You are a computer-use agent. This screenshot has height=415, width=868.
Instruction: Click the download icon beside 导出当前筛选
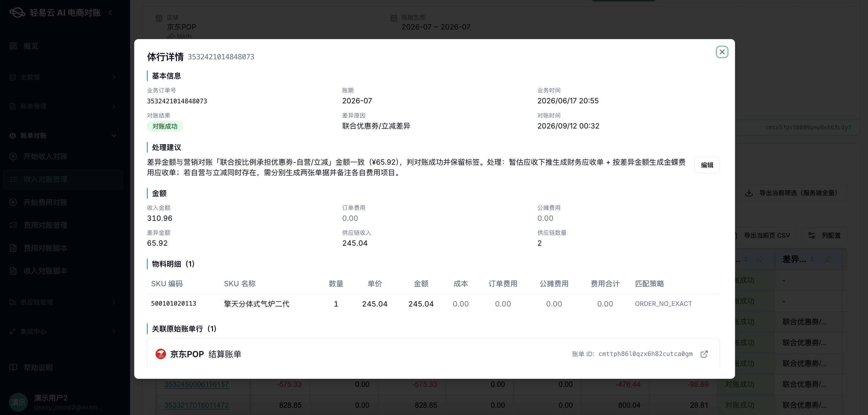tap(749, 193)
